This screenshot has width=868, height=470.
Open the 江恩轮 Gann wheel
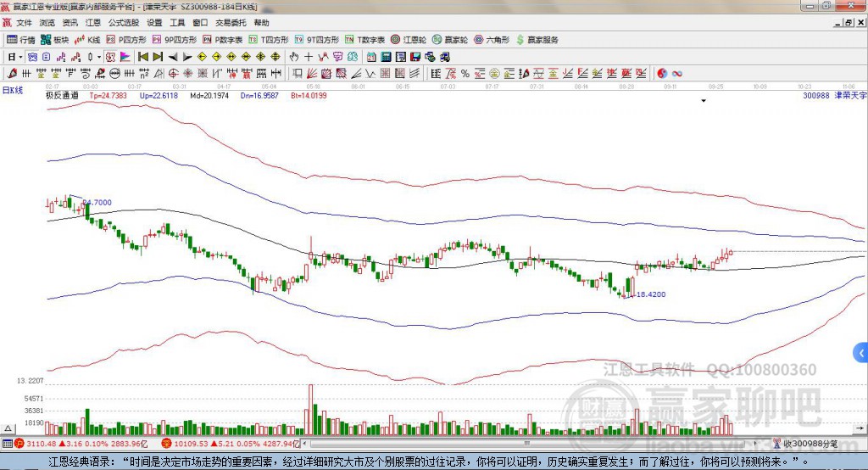click(x=409, y=40)
